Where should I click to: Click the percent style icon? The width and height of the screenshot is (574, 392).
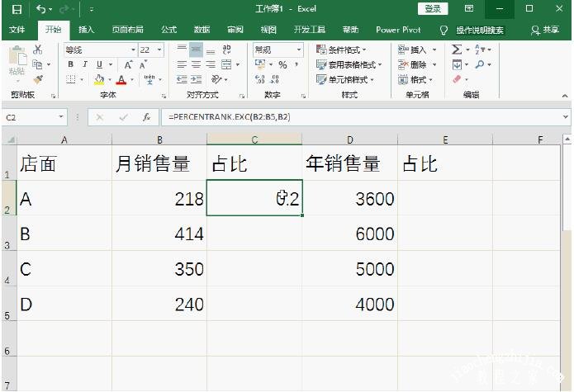click(282, 64)
